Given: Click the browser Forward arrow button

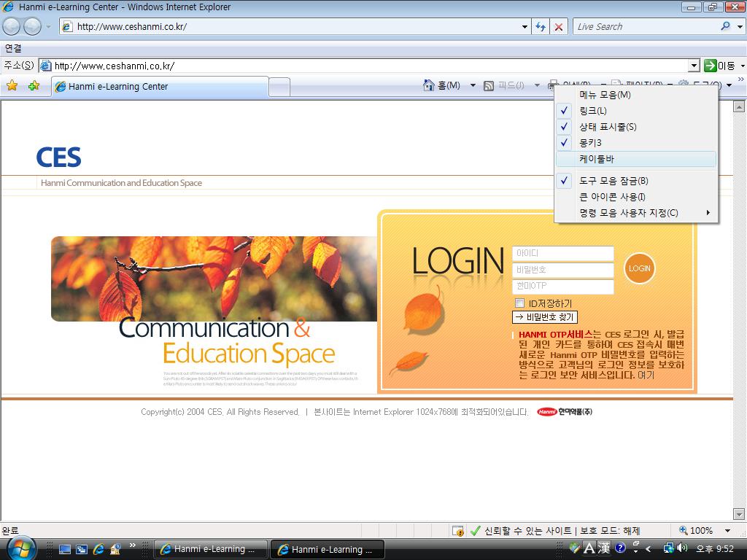Looking at the screenshot, I should point(32,27).
